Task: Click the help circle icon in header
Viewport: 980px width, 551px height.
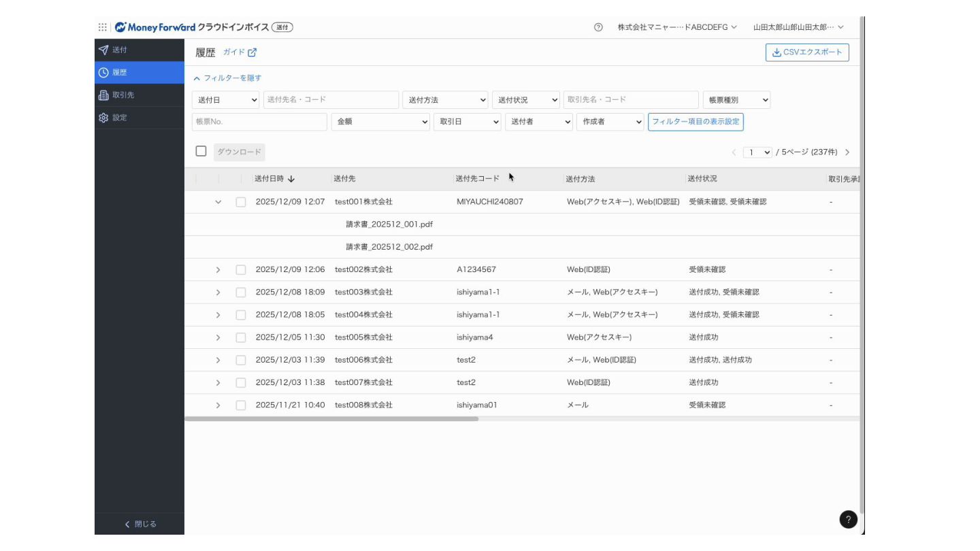Action: [x=598, y=27]
